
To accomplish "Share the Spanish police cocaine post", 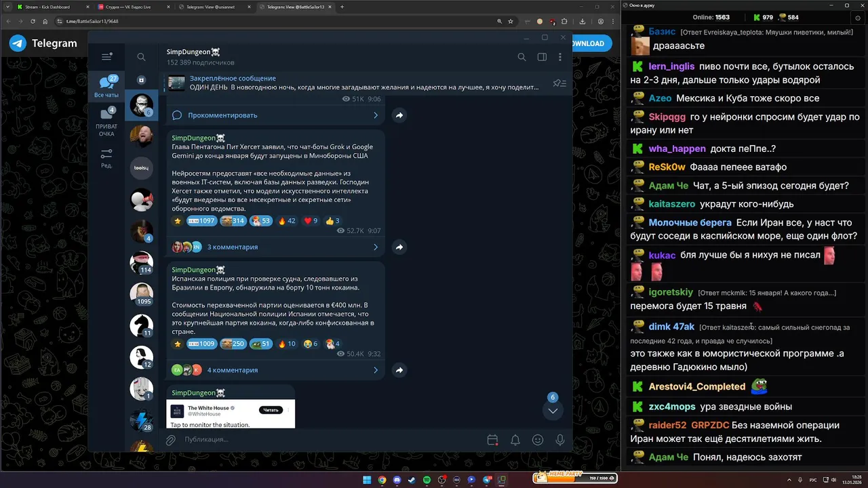I will click(399, 370).
